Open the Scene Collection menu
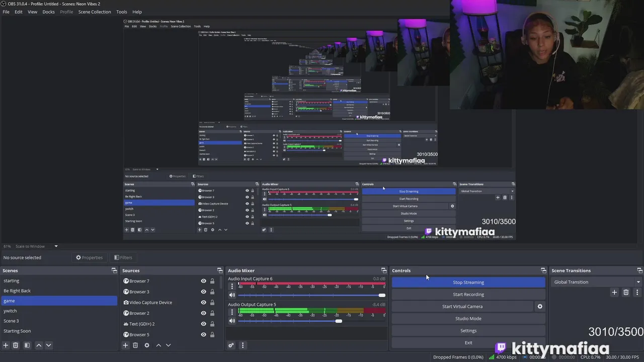This screenshot has height=362, width=644. [95, 12]
